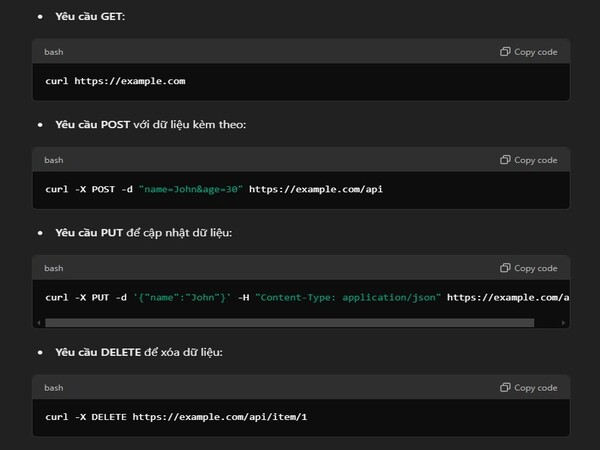The image size is (600, 450).
Task: Click the left arrow of the horizontal scrollbar
Action: [x=39, y=323]
